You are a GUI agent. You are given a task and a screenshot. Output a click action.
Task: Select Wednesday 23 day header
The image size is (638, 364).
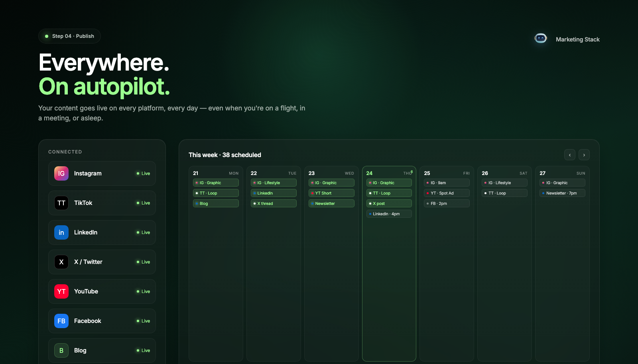coord(331,173)
